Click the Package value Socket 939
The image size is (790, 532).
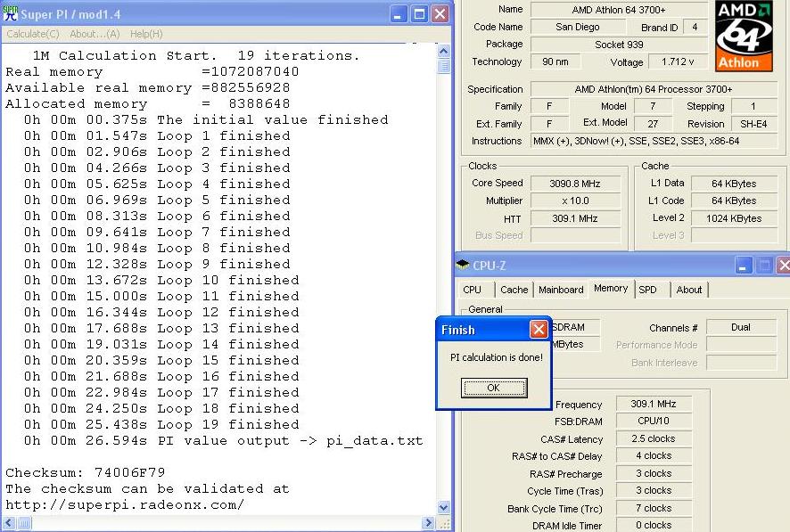pos(619,45)
